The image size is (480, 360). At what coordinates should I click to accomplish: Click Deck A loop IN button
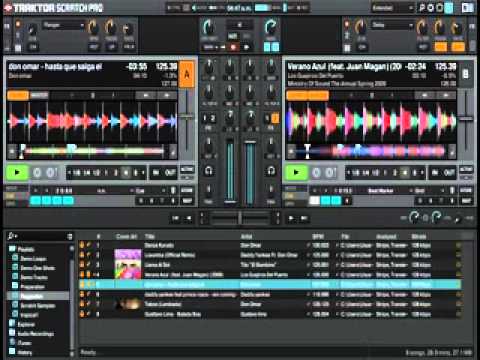click(156, 173)
